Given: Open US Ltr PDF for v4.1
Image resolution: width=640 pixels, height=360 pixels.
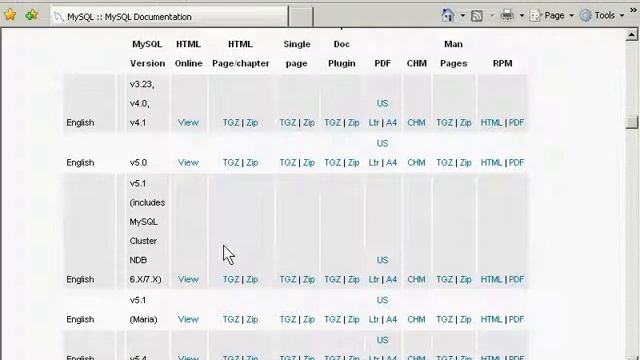Looking at the screenshot, I should (374, 122).
